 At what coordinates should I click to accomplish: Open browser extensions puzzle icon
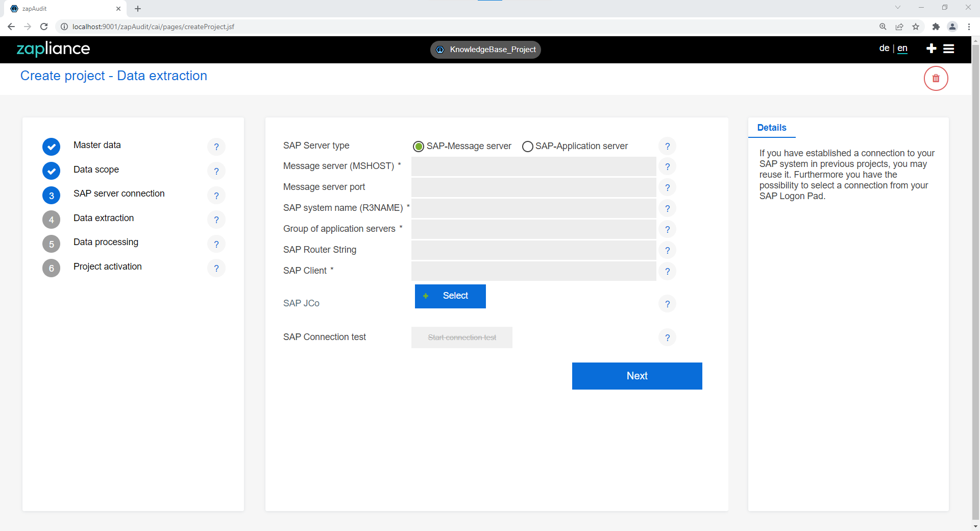(x=936, y=27)
